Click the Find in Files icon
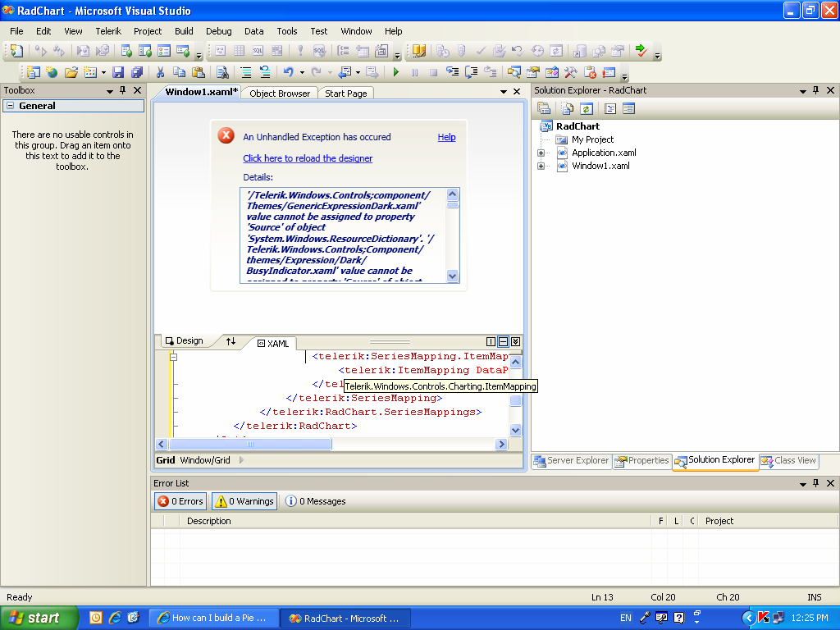840x630 pixels. tap(221, 72)
